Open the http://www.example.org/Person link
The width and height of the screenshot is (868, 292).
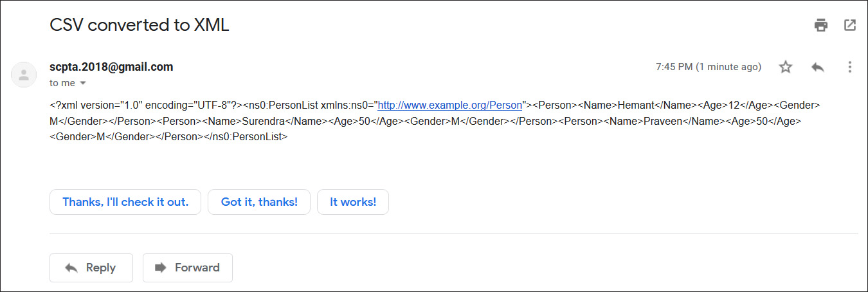click(449, 105)
